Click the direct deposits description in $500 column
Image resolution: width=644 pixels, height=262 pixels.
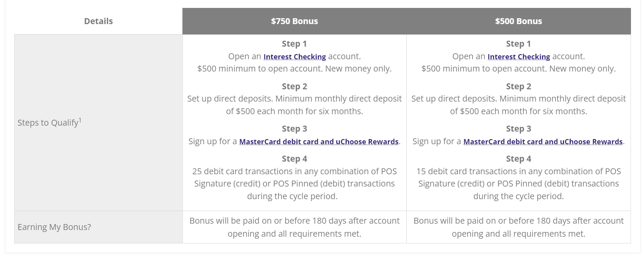(x=518, y=105)
